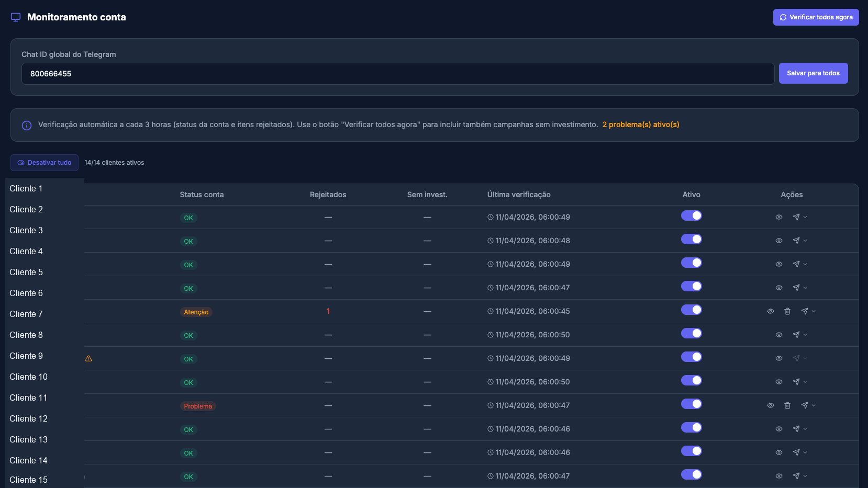Open send chevron in row just above Atenção
Screen dimensions: 868x488
805,288
